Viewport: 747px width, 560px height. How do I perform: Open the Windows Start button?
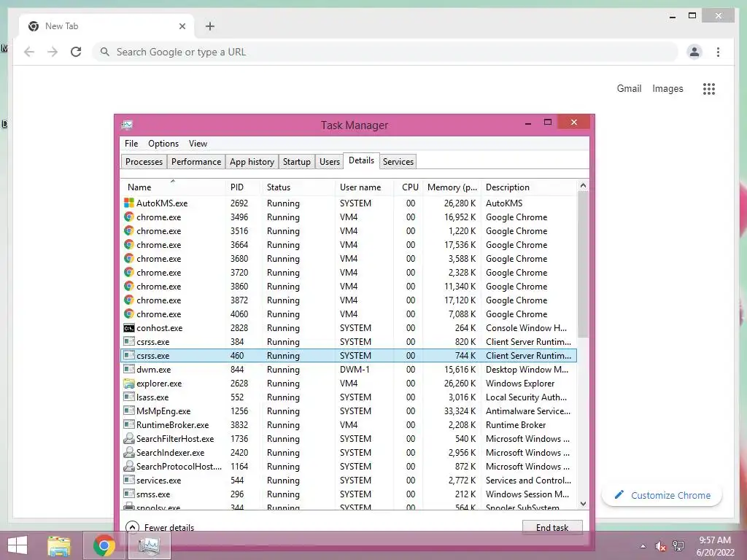(x=18, y=545)
